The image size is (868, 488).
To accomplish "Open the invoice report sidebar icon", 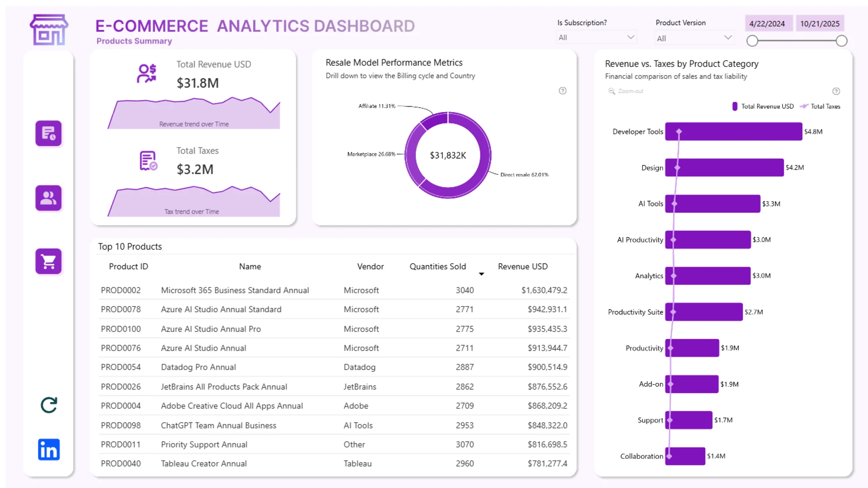I will pyautogui.click(x=48, y=133).
